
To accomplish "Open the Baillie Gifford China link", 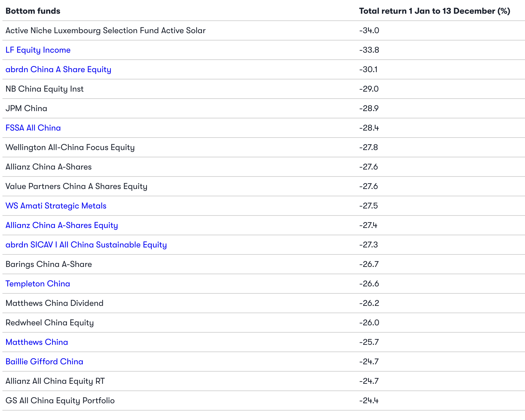I will pyautogui.click(x=44, y=362).
